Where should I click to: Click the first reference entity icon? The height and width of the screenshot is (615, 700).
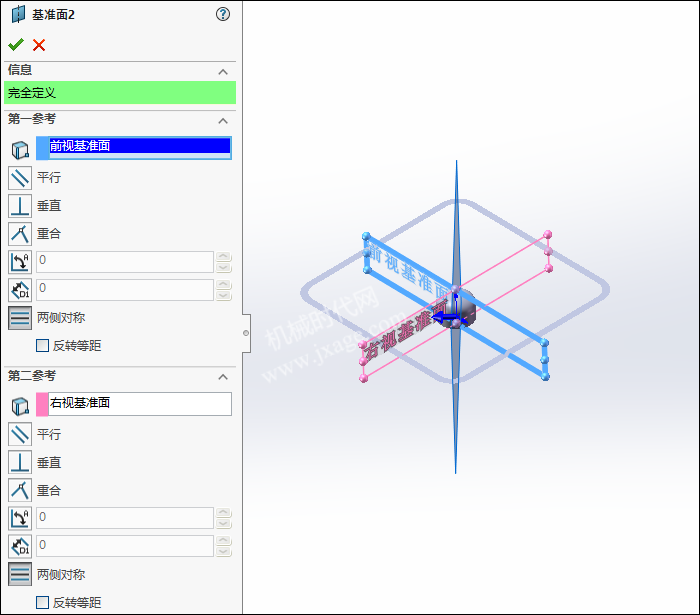pos(20,150)
